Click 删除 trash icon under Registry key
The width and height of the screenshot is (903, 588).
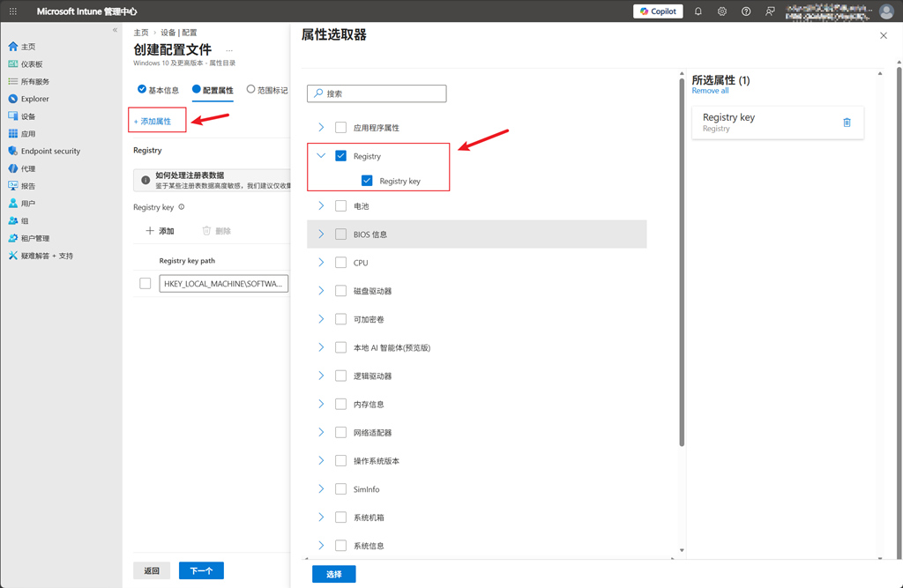point(217,231)
